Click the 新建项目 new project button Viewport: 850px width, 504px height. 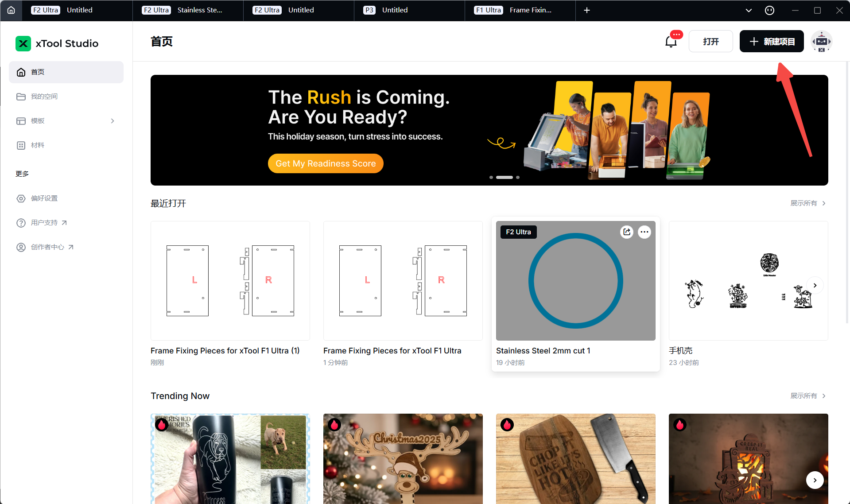tap(772, 42)
